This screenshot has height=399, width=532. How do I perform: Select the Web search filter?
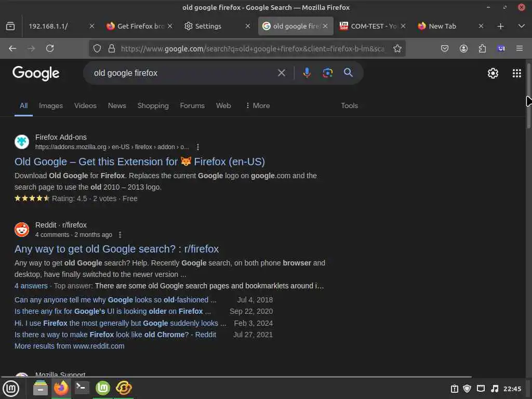click(223, 105)
